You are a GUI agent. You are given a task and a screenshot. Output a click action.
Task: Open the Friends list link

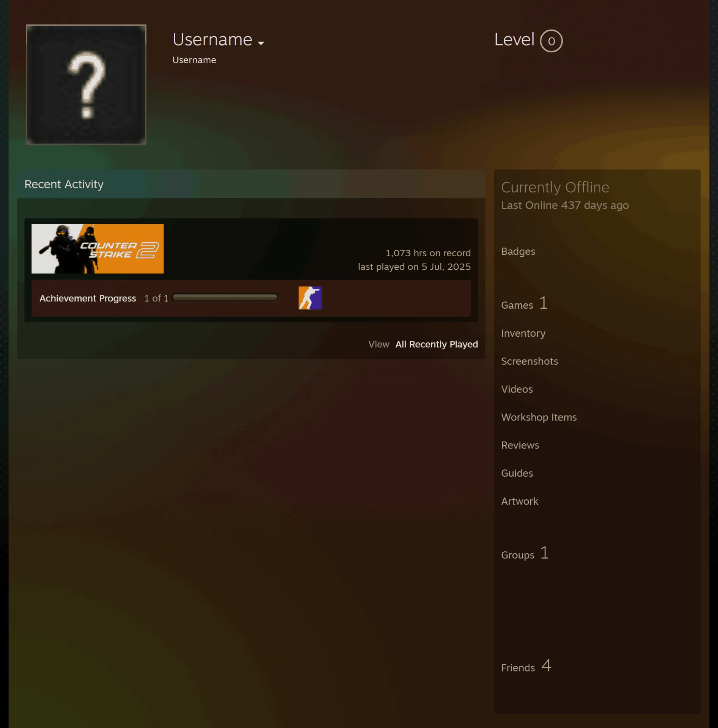[518, 668]
